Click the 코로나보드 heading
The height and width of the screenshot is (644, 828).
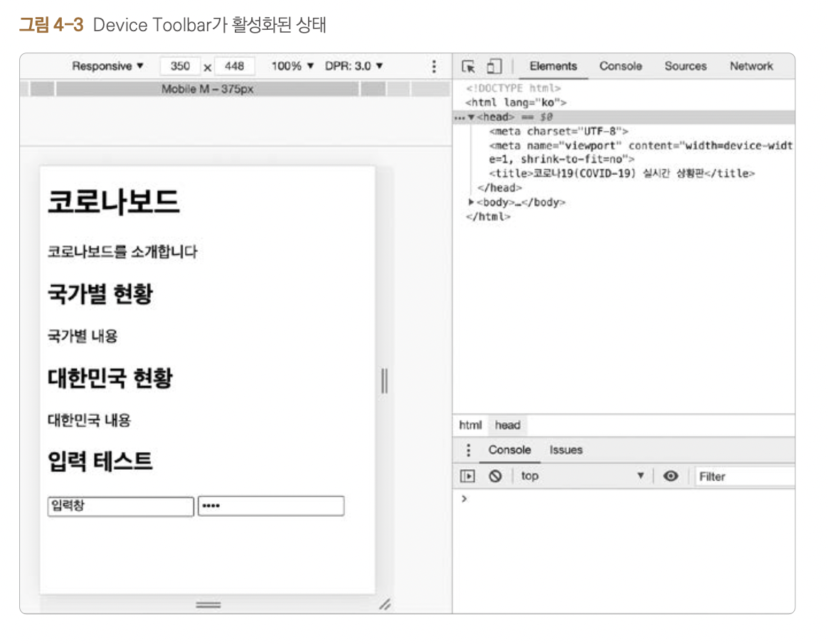[x=114, y=202]
